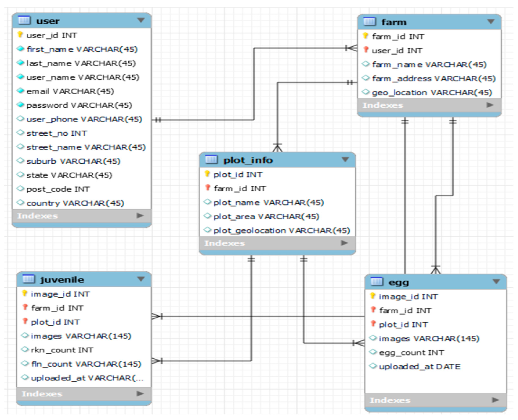Expand Indexes section of user table
Viewport: 518px width, 420px height.
tap(140, 216)
